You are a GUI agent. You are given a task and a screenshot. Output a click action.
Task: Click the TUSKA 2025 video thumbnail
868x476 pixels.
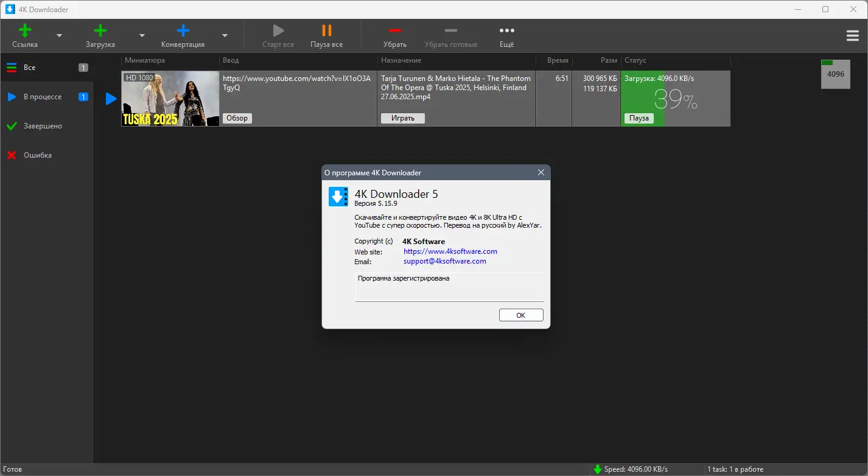170,99
